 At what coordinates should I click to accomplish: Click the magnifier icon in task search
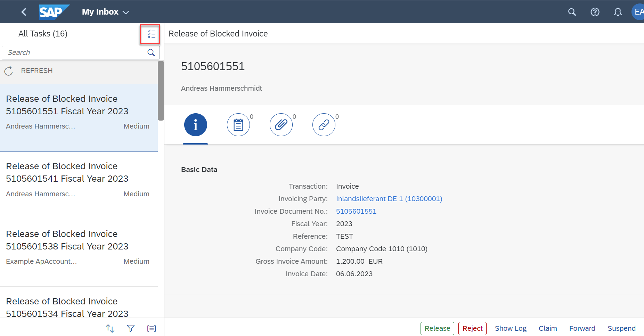(x=151, y=52)
